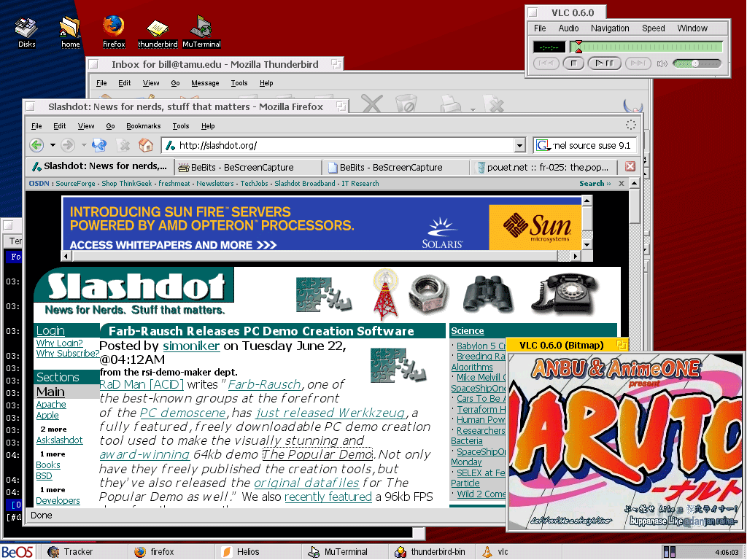Screen dimensions: 747x560
Task: Click Thunderbird junk trash toolbar icon
Action: [x=406, y=103]
